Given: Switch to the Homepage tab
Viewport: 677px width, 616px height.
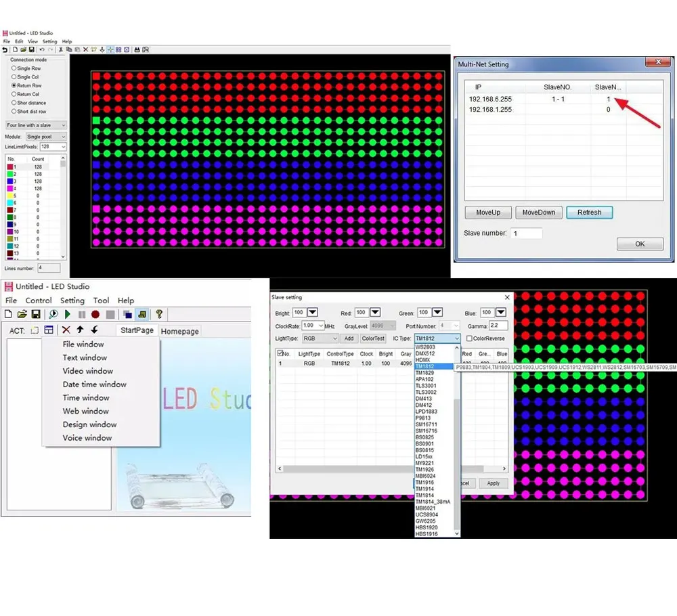Looking at the screenshot, I should pyautogui.click(x=179, y=331).
